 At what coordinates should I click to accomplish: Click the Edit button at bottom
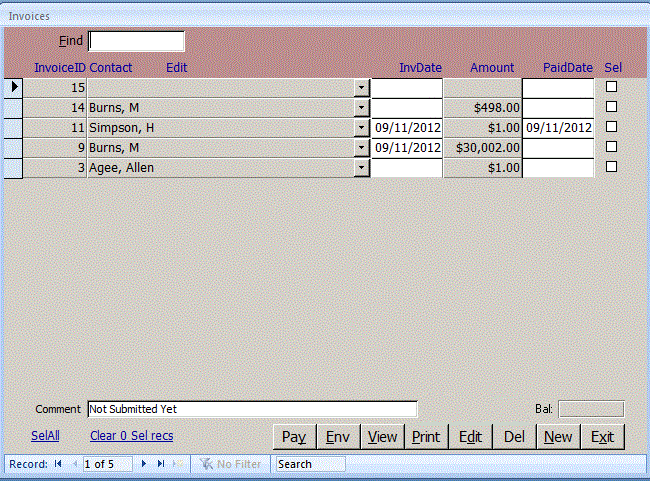click(471, 437)
